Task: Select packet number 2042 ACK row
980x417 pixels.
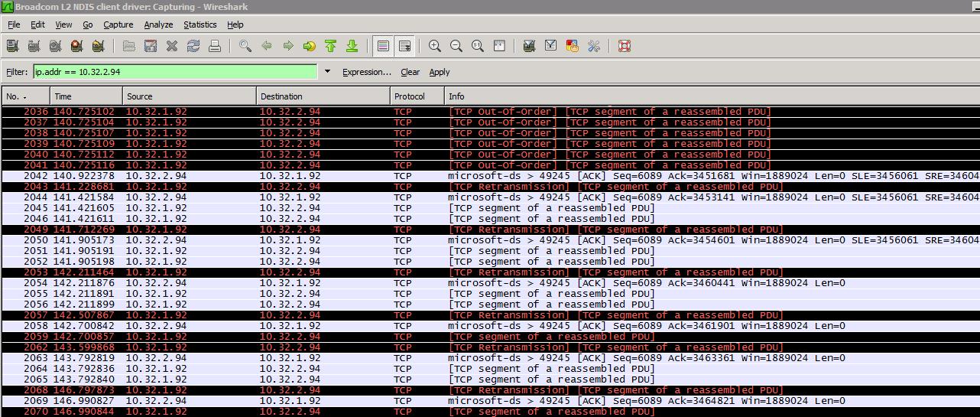Action: point(490,176)
